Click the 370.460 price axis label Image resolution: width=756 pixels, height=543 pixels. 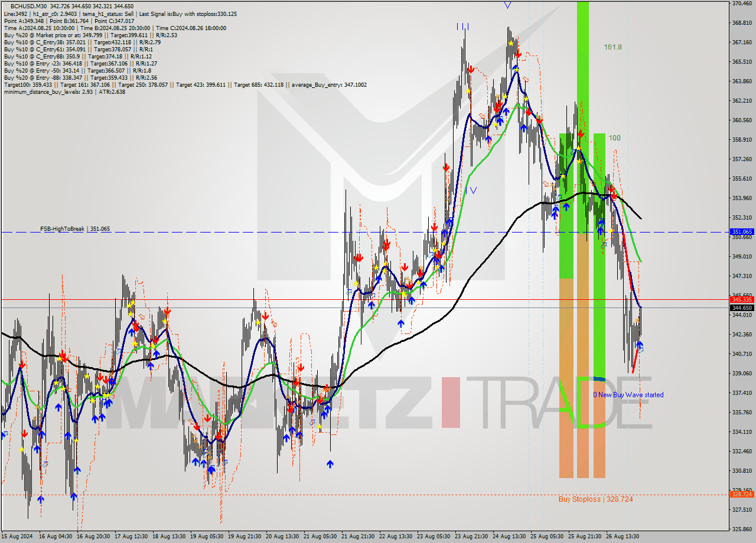pyautogui.click(x=742, y=4)
